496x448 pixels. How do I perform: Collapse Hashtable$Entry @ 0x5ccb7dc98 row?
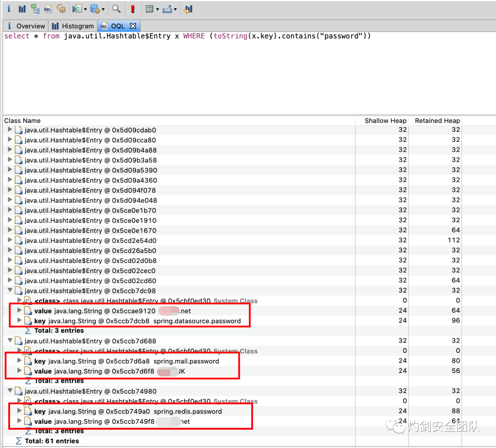[x=10, y=290]
